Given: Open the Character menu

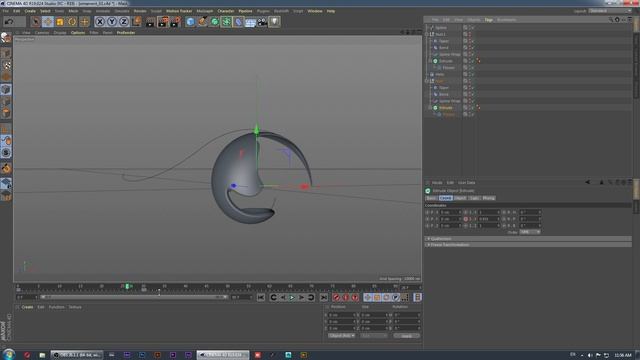Looking at the screenshot, I should click(226, 11).
